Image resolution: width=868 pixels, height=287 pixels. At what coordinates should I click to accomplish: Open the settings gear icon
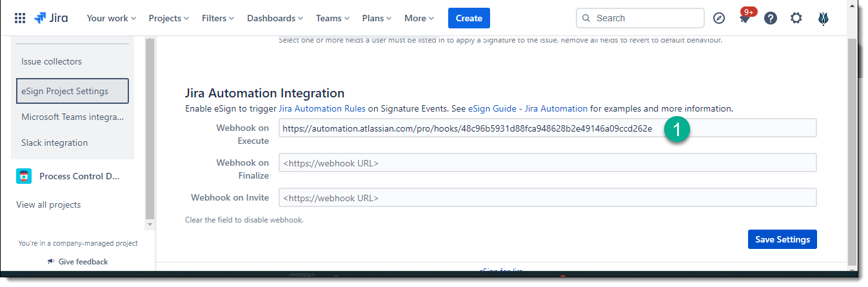point(796,18)
